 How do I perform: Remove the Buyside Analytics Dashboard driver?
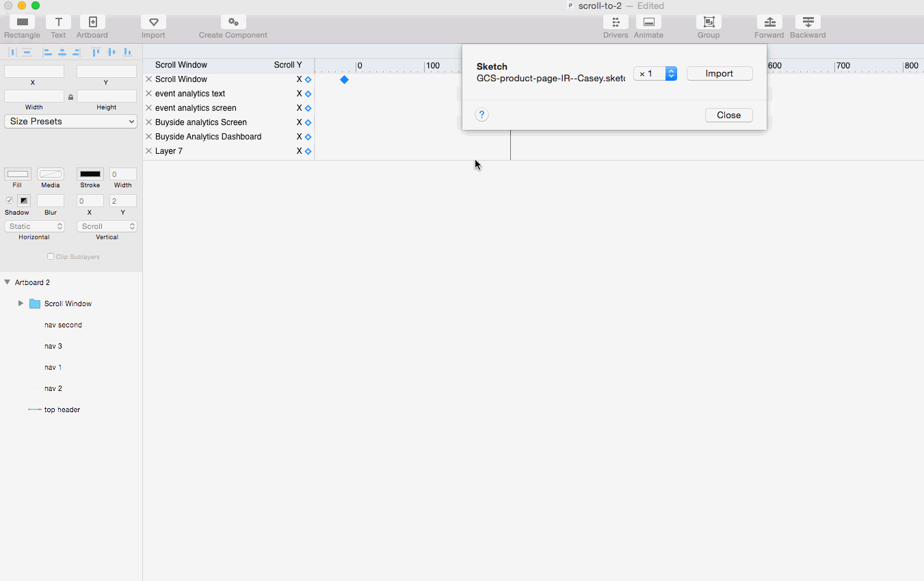coord(148,137)
